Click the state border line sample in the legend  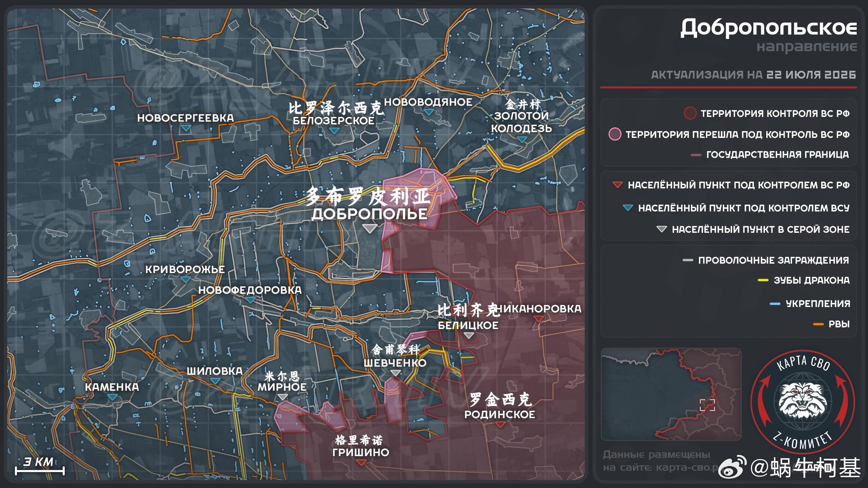click(x=696, y=155)
